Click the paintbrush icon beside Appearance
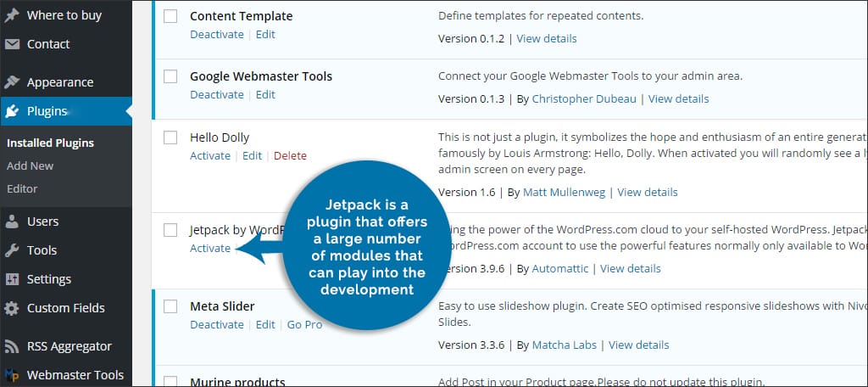Image resolution: width=868 pixels, height=387 pixels. click(12, 82)
